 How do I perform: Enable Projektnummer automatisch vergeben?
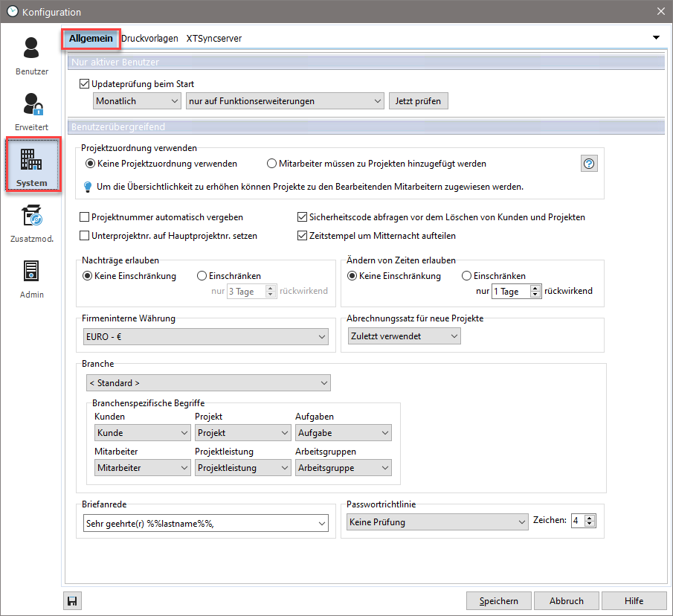pyautogui.click(x=84, y=217)
